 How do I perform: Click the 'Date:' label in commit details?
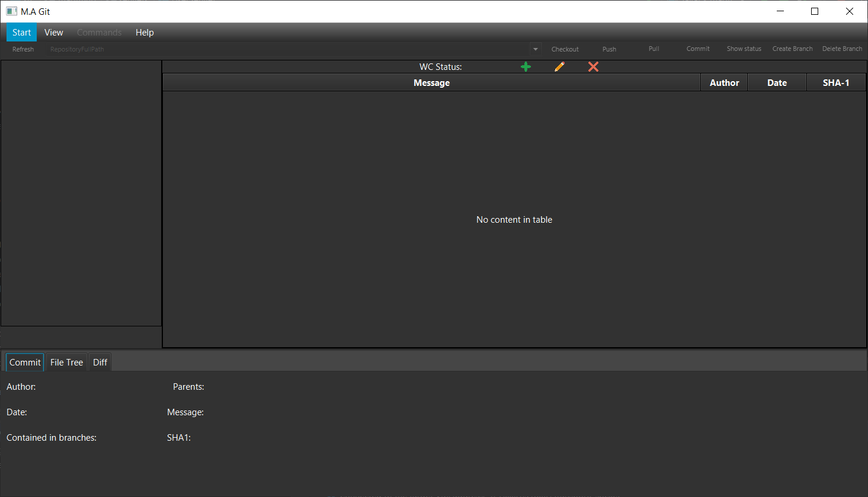(x=17, y=412)
